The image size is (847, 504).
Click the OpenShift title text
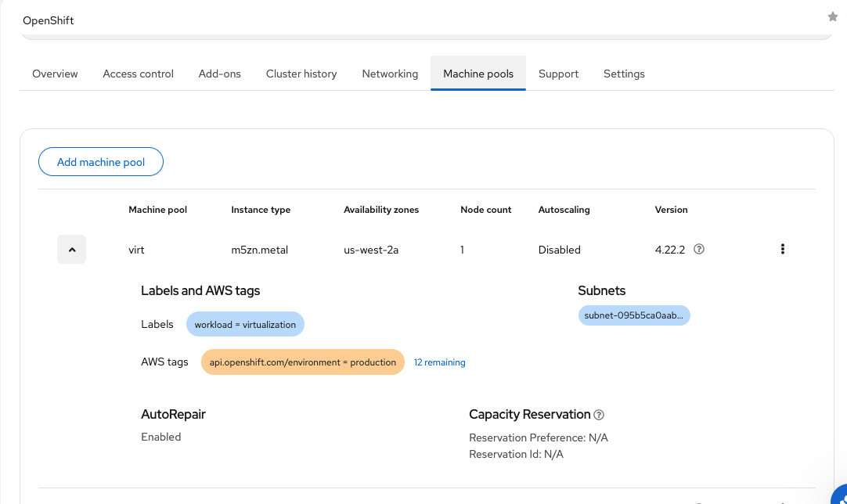[x=48, y=20]
